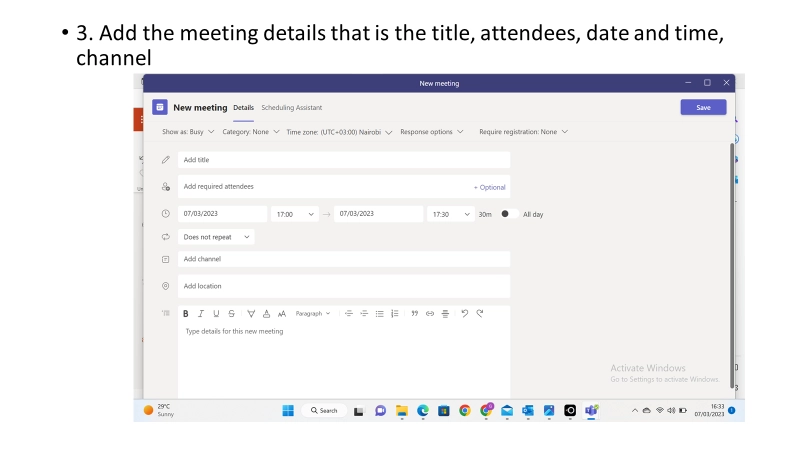Change the Time zone Nairobi dropdown
800x450 pixels.
[339, 132]
